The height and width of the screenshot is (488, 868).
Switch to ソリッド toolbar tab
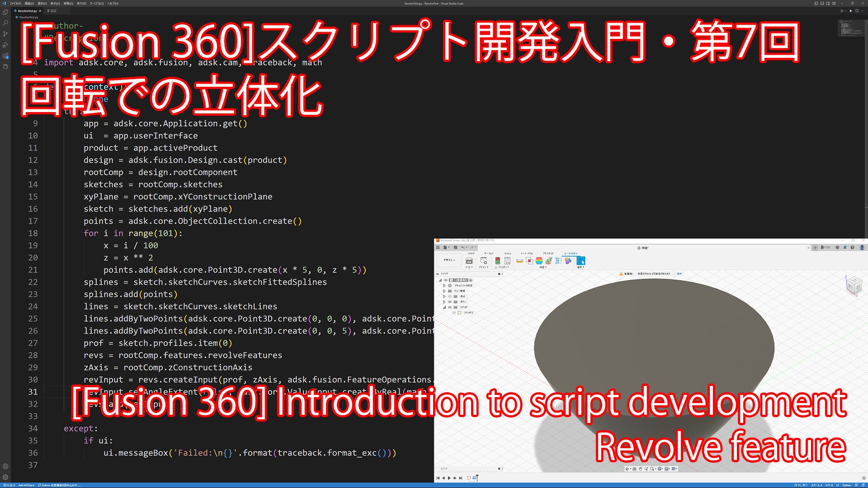[x=471, y=253]
